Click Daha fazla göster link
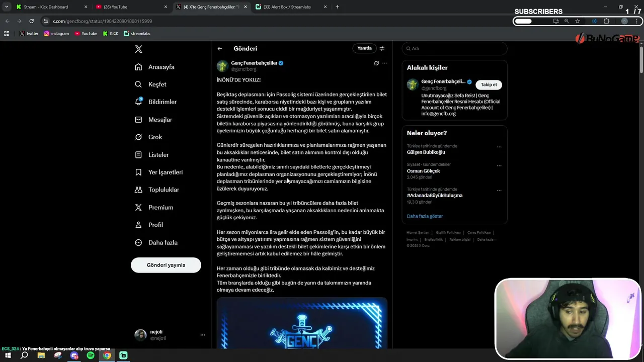The height and width of the screenshot is (362, 644). click(425, 216)
